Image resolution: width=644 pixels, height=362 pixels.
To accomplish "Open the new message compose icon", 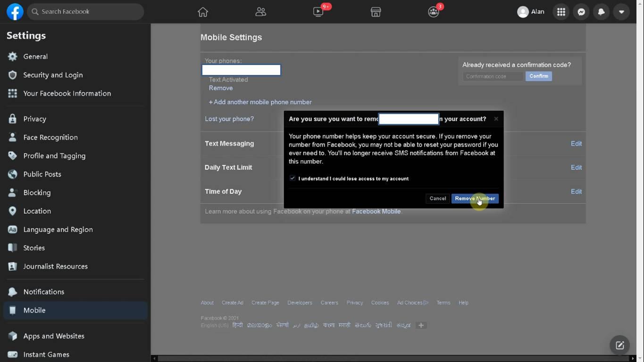I will point(619,345).
